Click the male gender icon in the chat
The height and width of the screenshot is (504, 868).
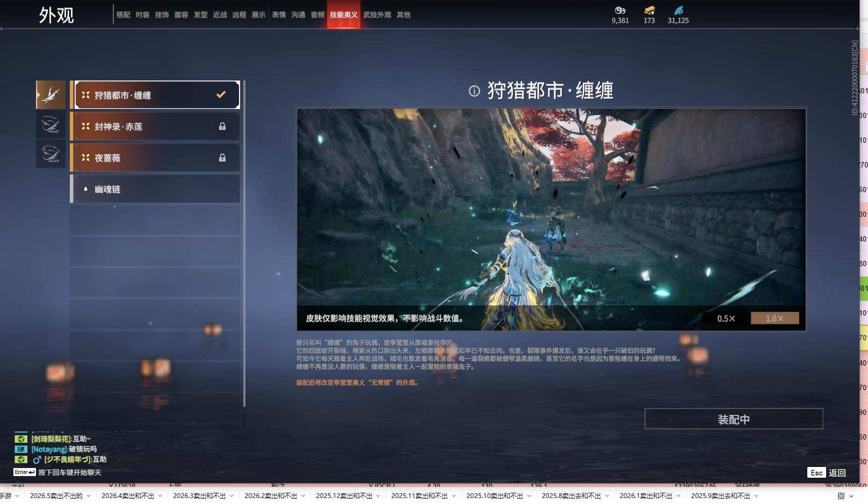(37, 459)
